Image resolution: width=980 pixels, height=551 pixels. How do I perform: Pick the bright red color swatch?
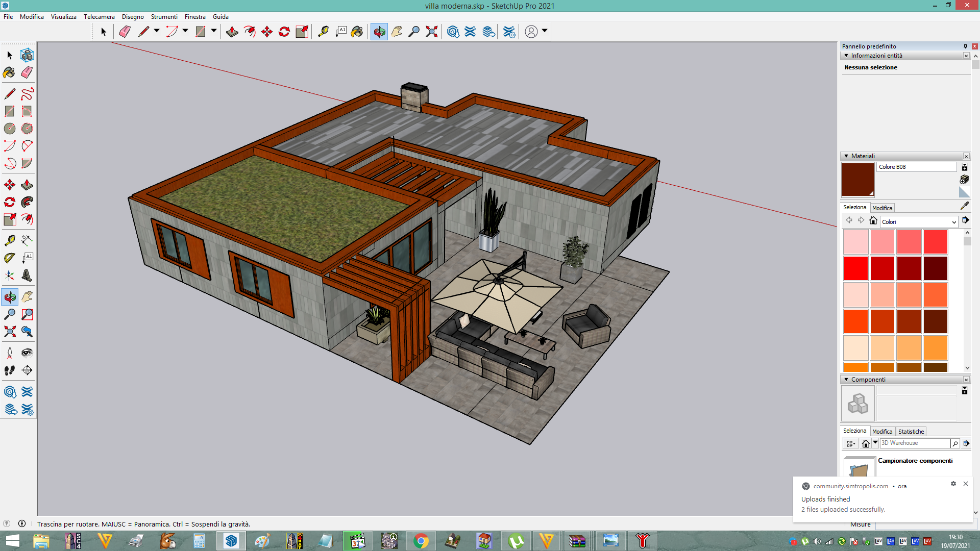coord(855,268)
